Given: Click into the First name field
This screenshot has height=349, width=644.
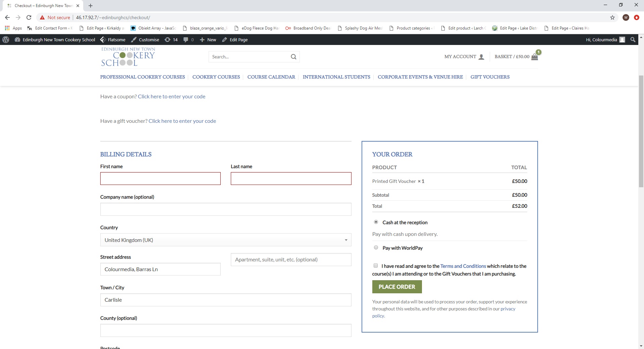Looking at the screenshot, I should pyautogui.click(x=160, y=179).
